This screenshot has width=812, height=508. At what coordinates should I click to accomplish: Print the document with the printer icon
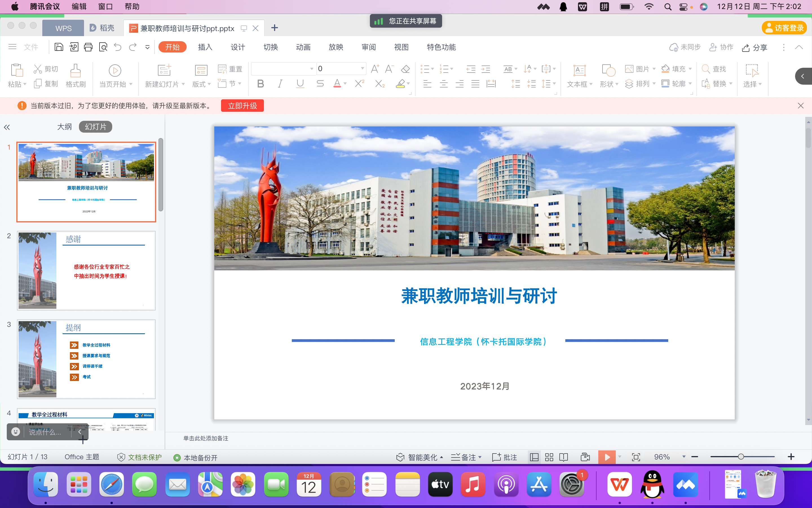pos(88,47)
